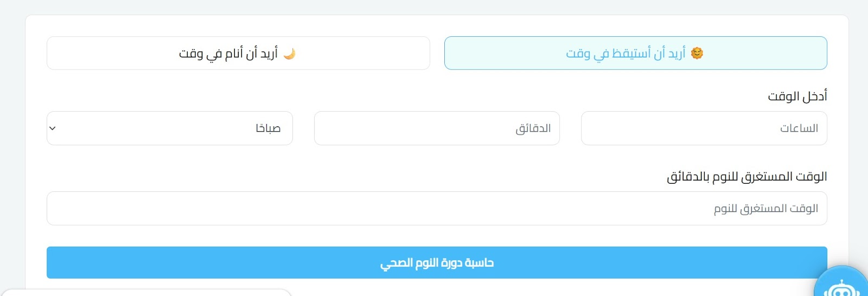
Task: Click the blue calculator button's white label text
Action: tap(437, 263)
